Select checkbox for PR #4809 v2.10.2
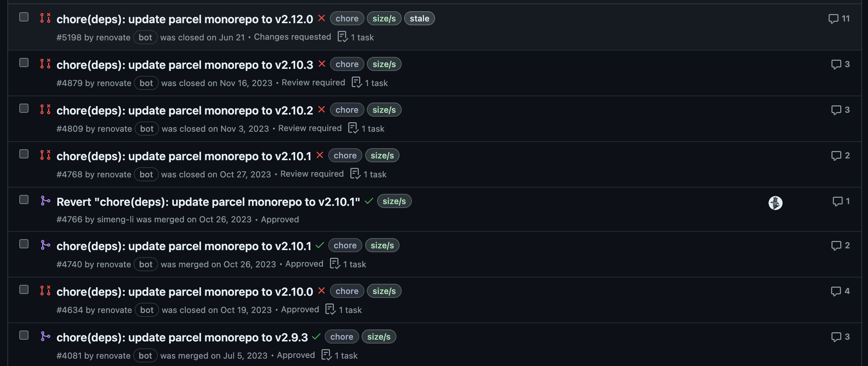Image resolution: width=868 pixels, height=366 pixels. coord(24,108)
